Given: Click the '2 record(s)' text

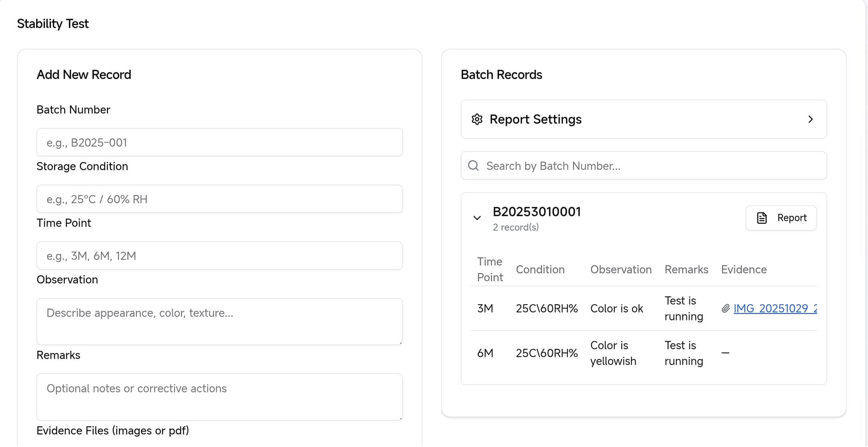Looking at the screenshot, I should [515, 227].
